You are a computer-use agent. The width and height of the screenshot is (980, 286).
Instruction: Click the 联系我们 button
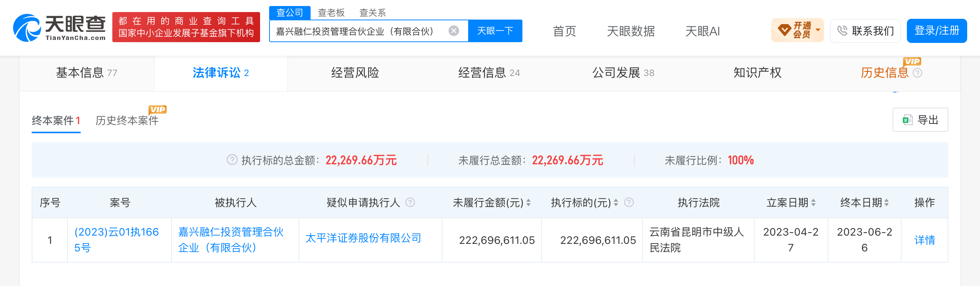[865, 31]
